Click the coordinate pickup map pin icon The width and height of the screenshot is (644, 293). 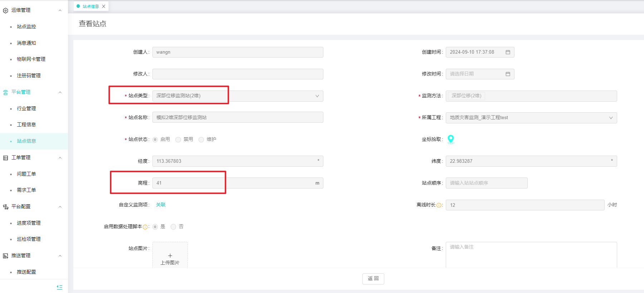[x=451, y=139]
